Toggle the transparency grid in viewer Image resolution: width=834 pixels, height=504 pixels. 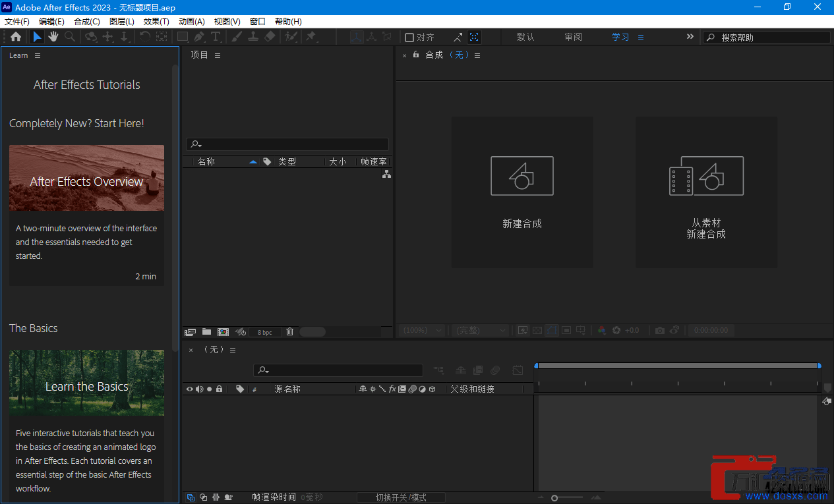[x=537, y=330]
